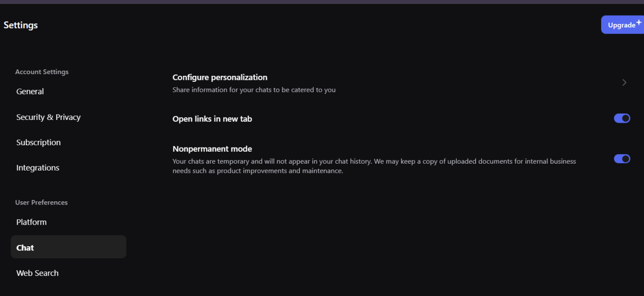This screenshot has height=296, width=644.
Task: Click the Upgrade button
Action: (x=622, y=24)
